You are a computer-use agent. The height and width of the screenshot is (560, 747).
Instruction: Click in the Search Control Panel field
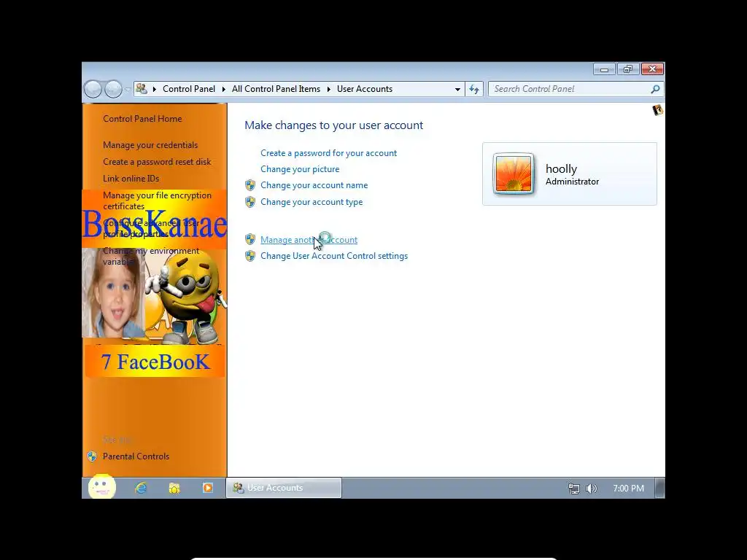tap(570, 89)
